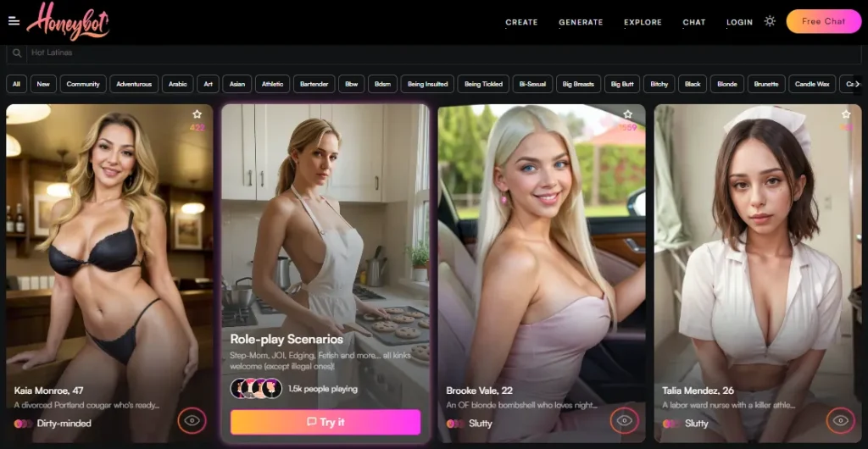868x449 pixels.
Task: Click the Honeybot logo
Action: 68,20
